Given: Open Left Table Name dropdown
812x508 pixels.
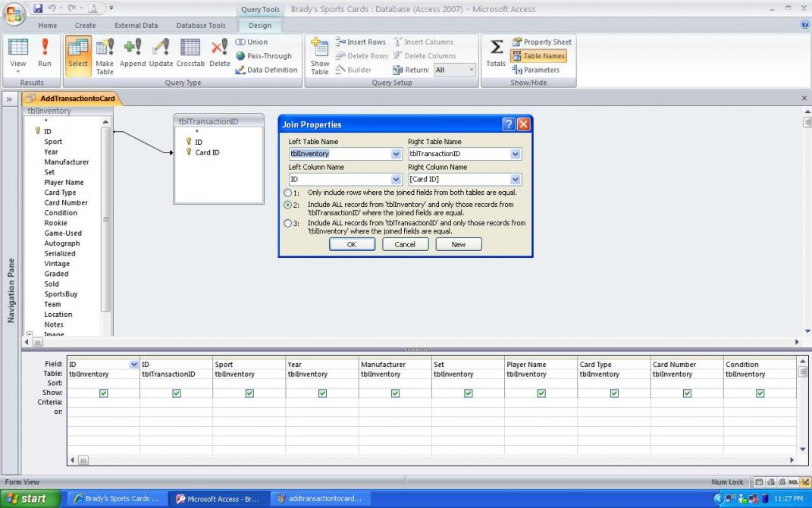Looking at the screenshot, I should coord(397,154).
